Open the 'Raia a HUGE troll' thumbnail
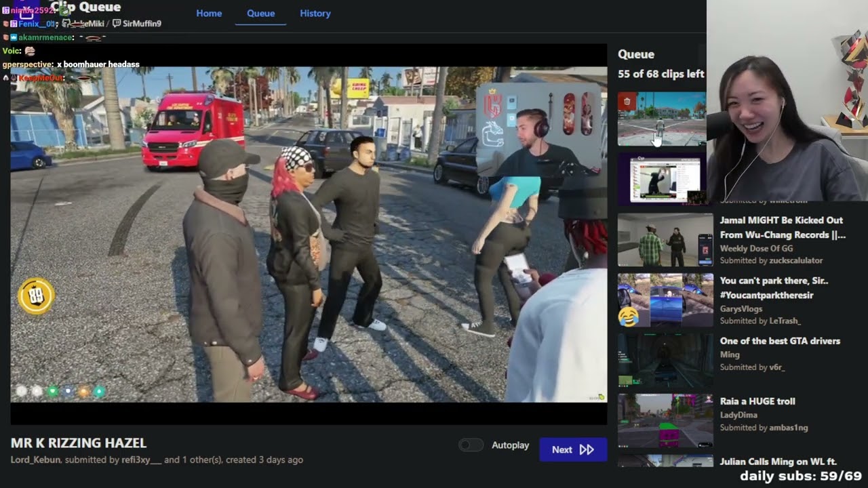 [x=665, y=421]
